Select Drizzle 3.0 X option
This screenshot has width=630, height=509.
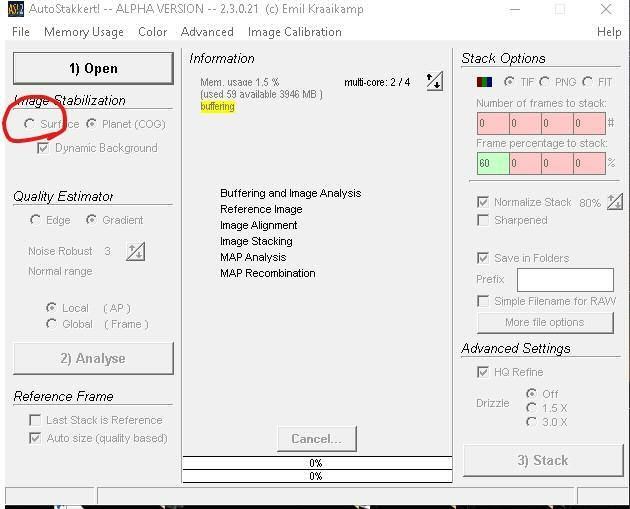pyautogui.click(x=531, y=422)
